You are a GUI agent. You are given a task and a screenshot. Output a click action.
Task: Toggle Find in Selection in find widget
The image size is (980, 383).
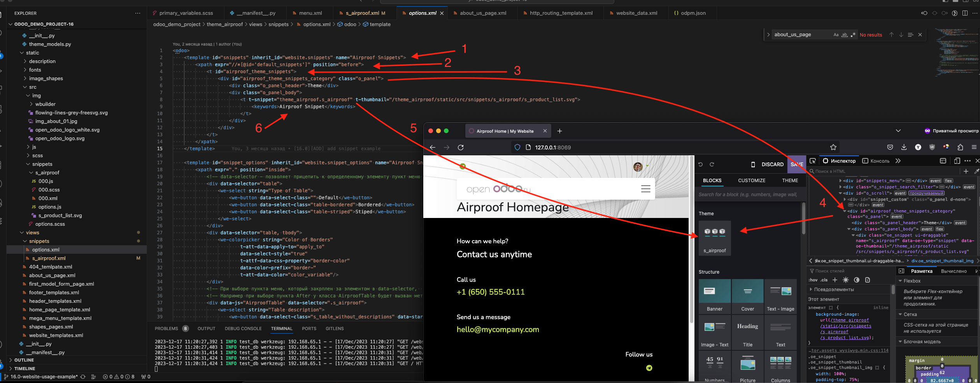pyautogui.click(x=910, y=35)
